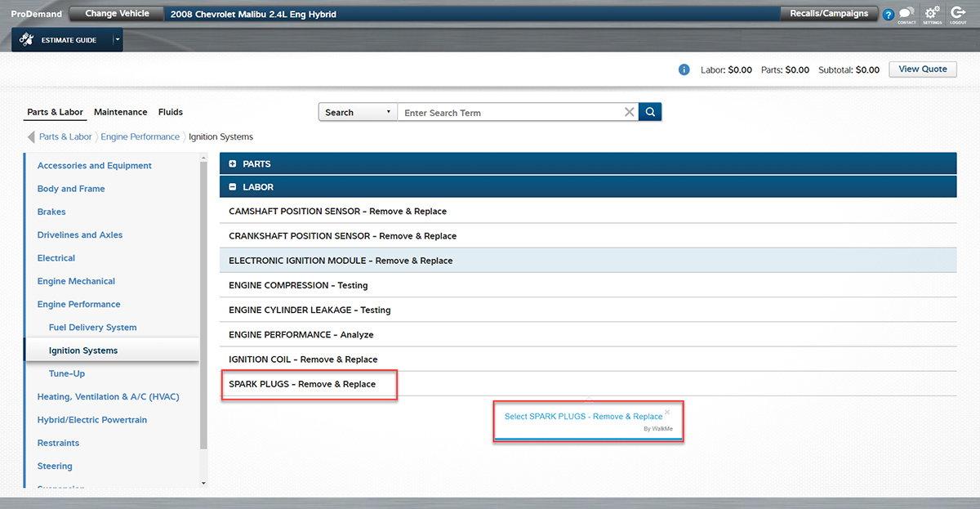Switch to the Maintenance tab
Image resolution: width=980 pixels, height=509 pixels.
[120, 112]
